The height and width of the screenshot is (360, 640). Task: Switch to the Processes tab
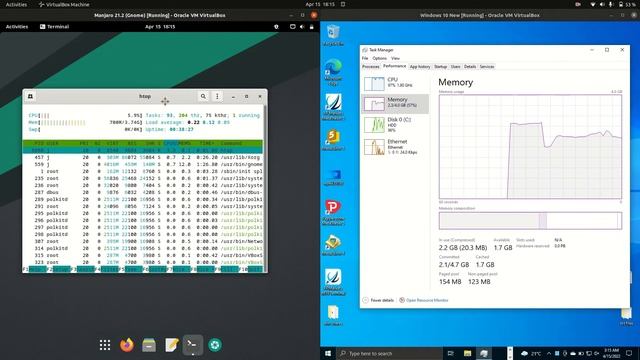[371, 67]
